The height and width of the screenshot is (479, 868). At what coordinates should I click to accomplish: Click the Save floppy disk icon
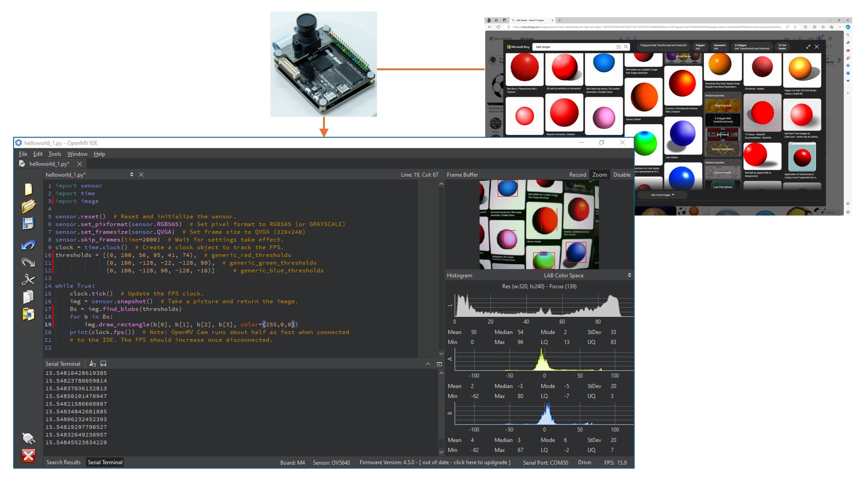coord(28,223)
